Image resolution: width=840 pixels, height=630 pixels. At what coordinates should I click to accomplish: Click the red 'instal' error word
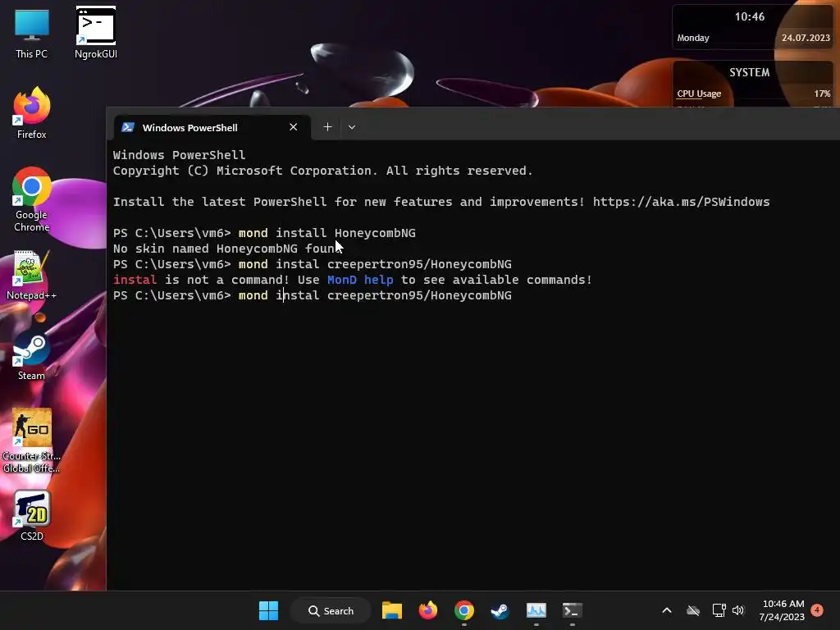tap(135, 280)
